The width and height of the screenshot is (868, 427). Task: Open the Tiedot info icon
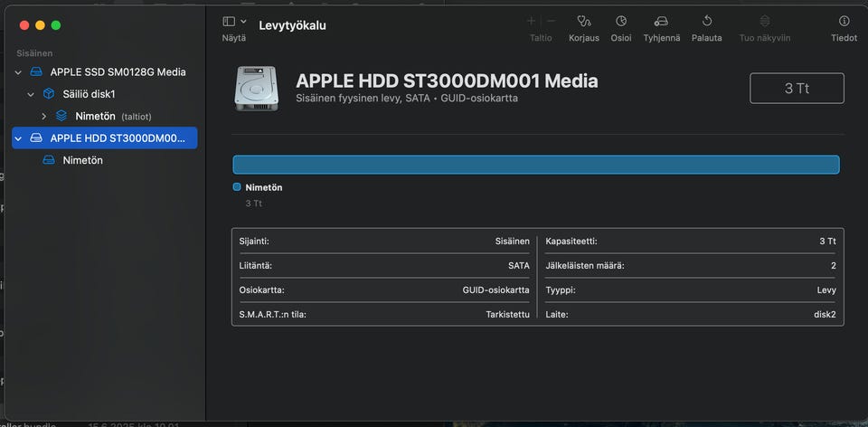[x=844, y=21]
